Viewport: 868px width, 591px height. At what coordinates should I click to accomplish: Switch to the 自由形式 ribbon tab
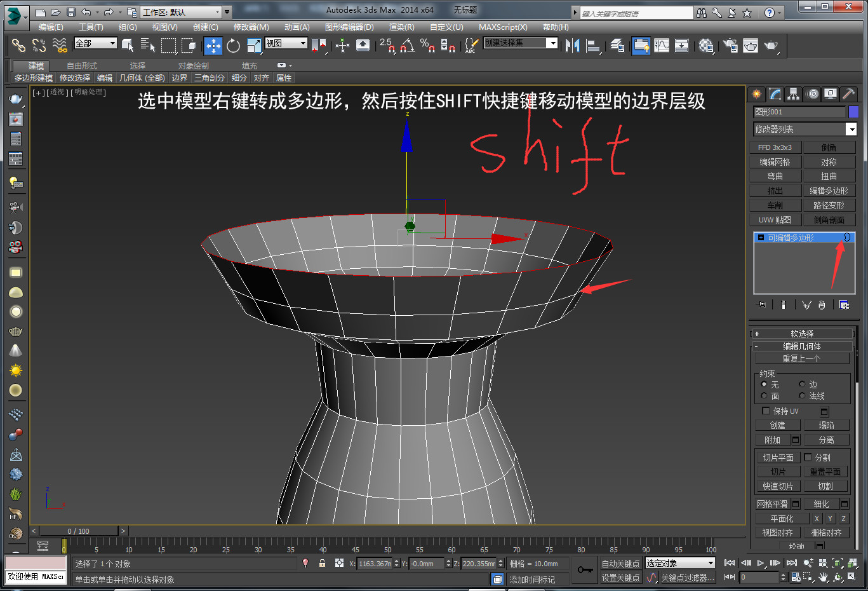[x=82, y=66]
